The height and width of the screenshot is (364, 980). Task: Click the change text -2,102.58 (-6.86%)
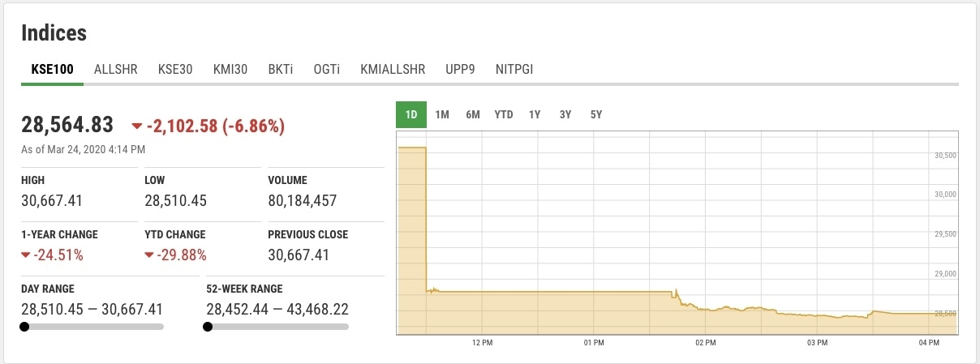click(216, 126)
